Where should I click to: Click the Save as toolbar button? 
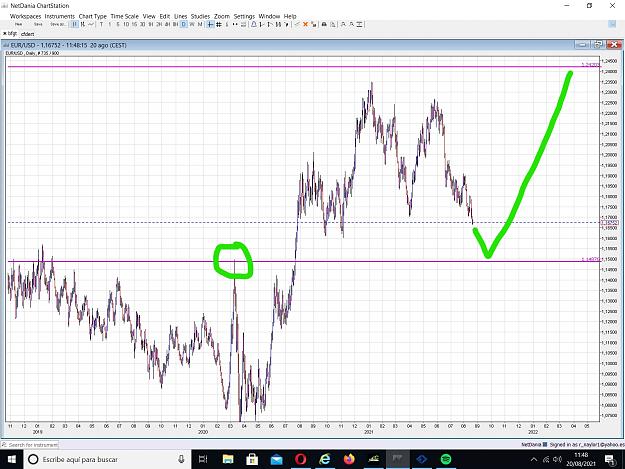(58, 24)
